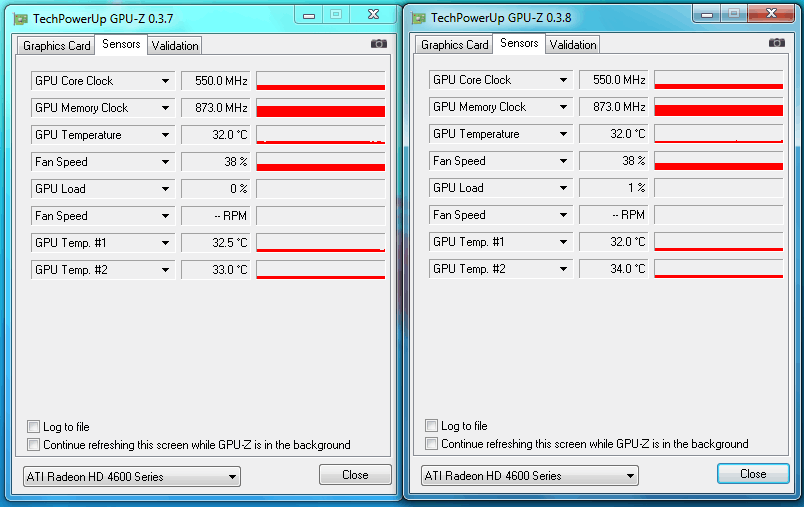Screen dimensions: 804x507
Task: Click GPU Temp. #2 graph in GPU-Z 0.3.8
Action: (719, 269)
